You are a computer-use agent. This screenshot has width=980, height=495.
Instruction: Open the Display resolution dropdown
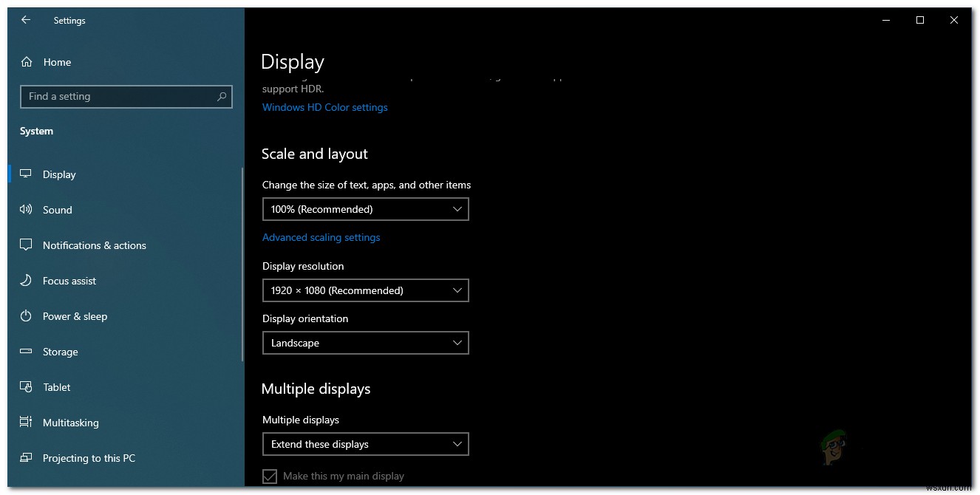coord(366,290)
